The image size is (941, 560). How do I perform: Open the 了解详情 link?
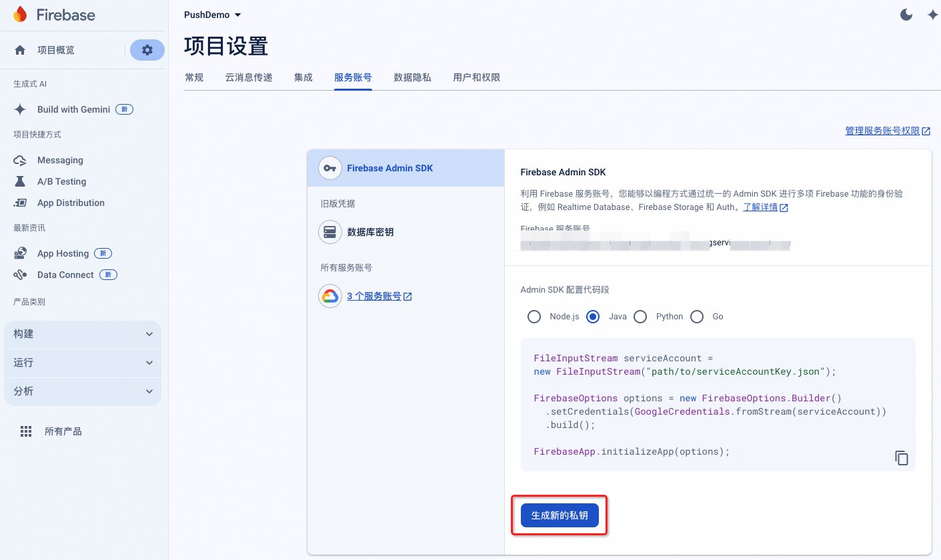click(760, 207)
